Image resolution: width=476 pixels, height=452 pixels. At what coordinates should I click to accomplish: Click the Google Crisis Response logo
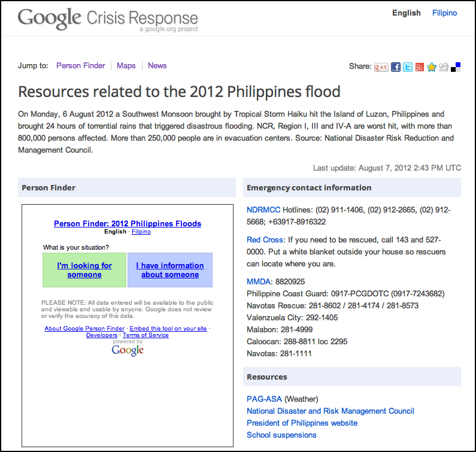pyautogui.click(x=108, y=19)
